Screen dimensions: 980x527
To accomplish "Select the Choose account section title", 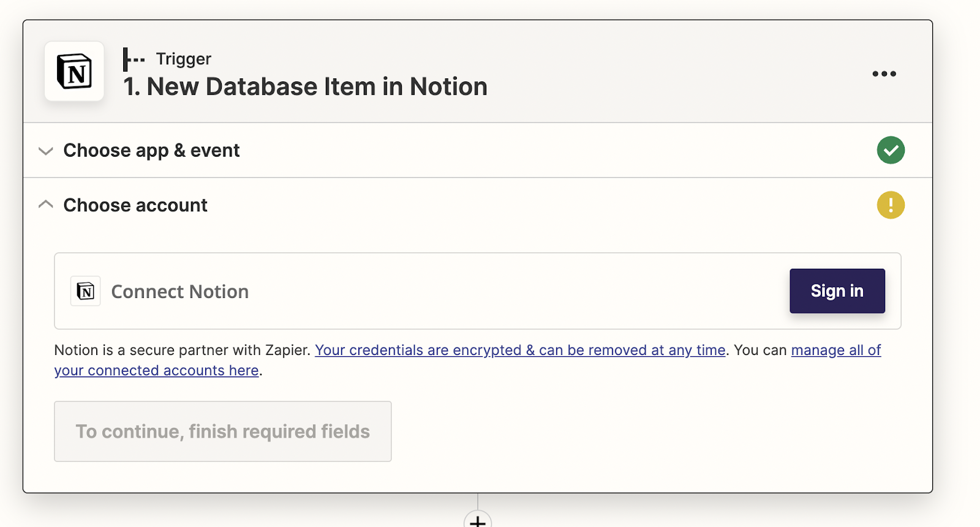I will click(x=135, y=205).
